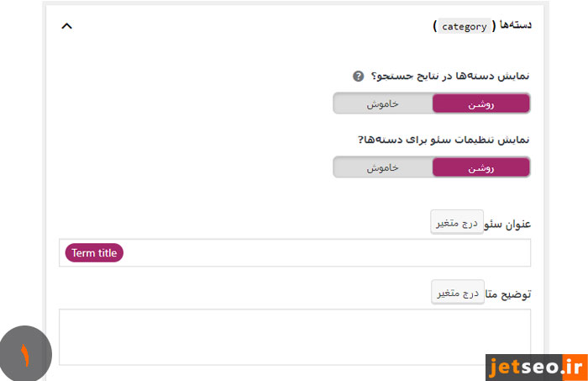The width and height of the screenshot is (588, 381).
Task: Turn on روشن for showing categories in search results
Action: pos(480,103)
